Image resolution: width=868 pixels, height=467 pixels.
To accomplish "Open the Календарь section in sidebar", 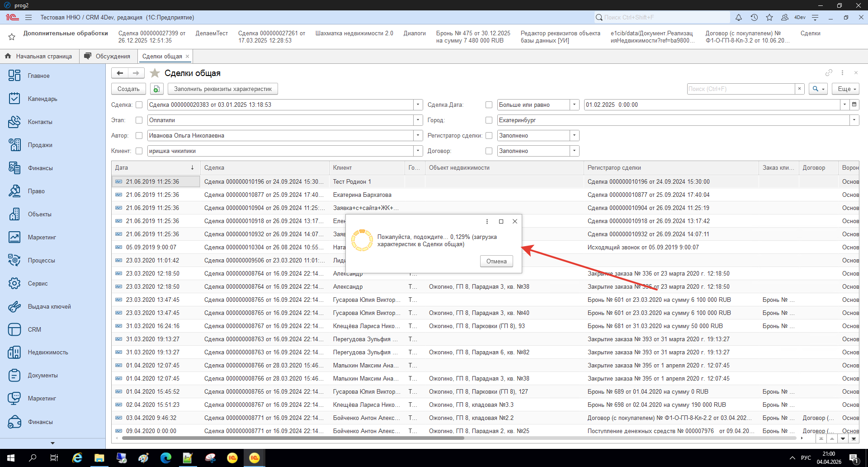I will point(42,99).
